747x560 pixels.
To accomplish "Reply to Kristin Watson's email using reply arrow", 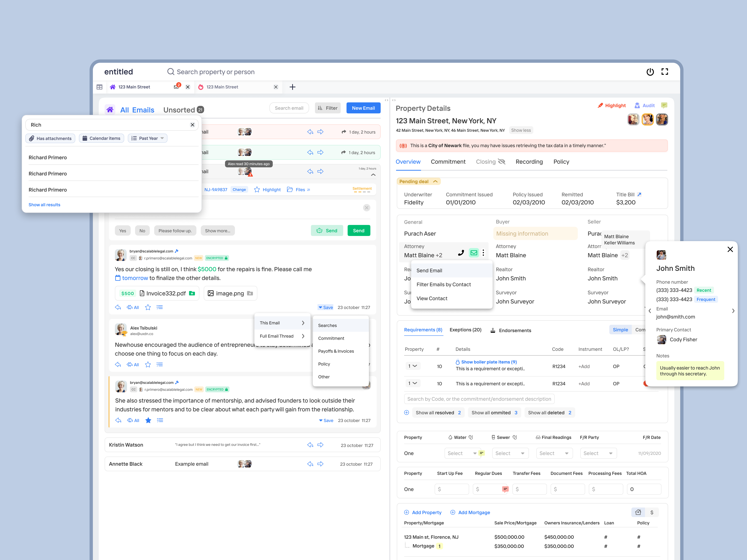I will pyautogui.click(x=310, y=445).
